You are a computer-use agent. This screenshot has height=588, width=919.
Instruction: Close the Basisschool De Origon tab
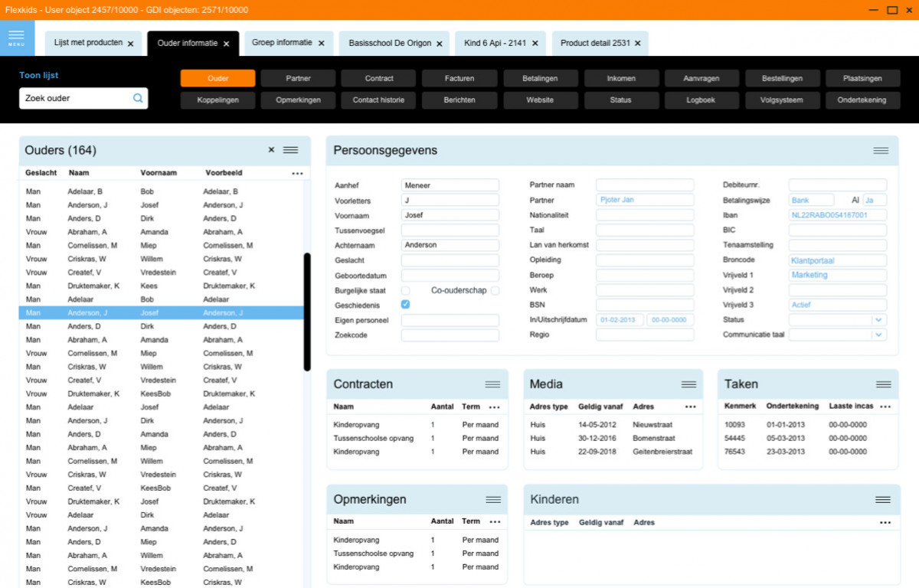point(440,44)
